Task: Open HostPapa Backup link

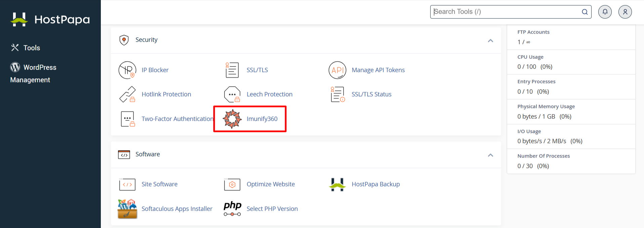Action: [376, 184]
